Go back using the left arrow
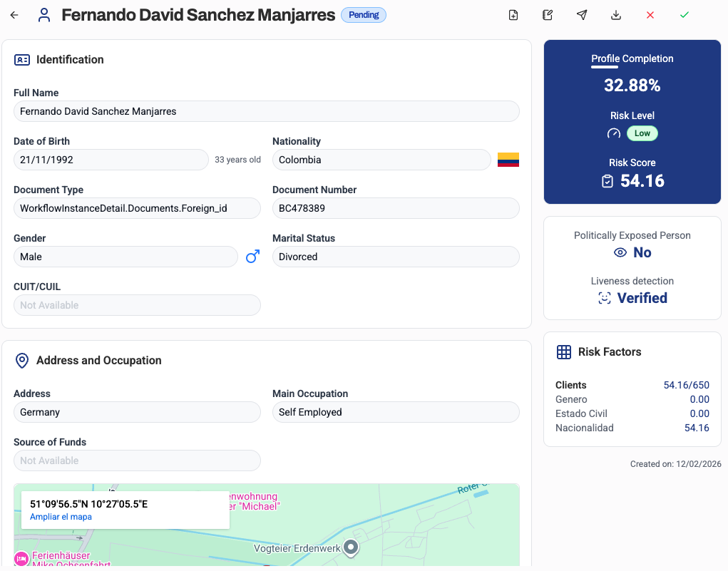The image size is (728, 571). (14, 15)
